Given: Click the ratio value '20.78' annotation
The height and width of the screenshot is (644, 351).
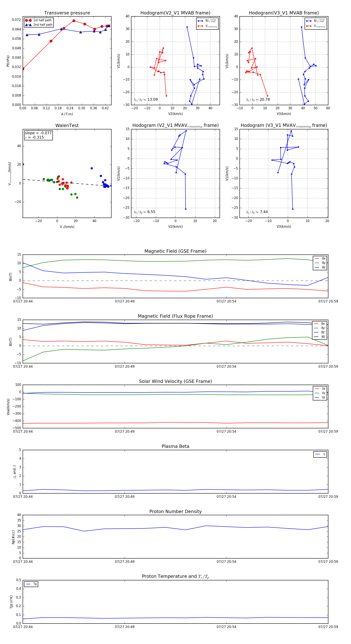Looking at the screenshot, I should [x=265, y=100].
